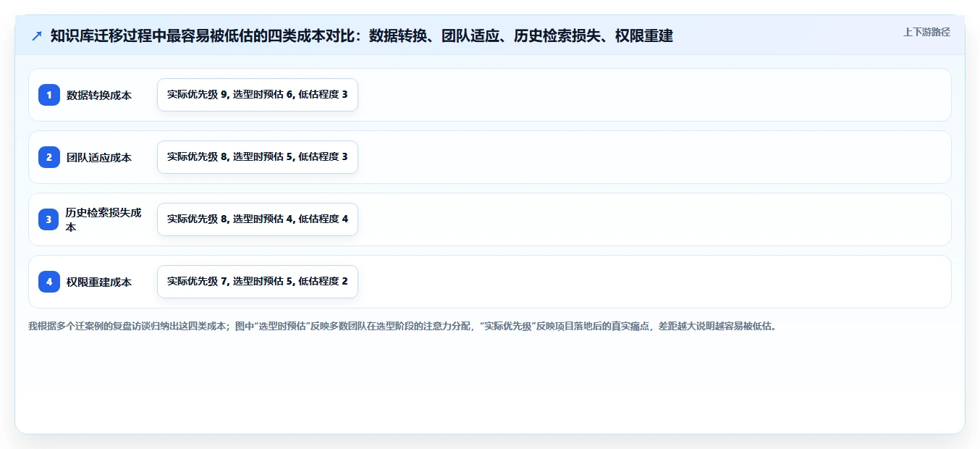The width and height of the screenshot is (980, 449).
Task: Click the number 1 badge
Action: pyautogui.click(x=49, y=95)
